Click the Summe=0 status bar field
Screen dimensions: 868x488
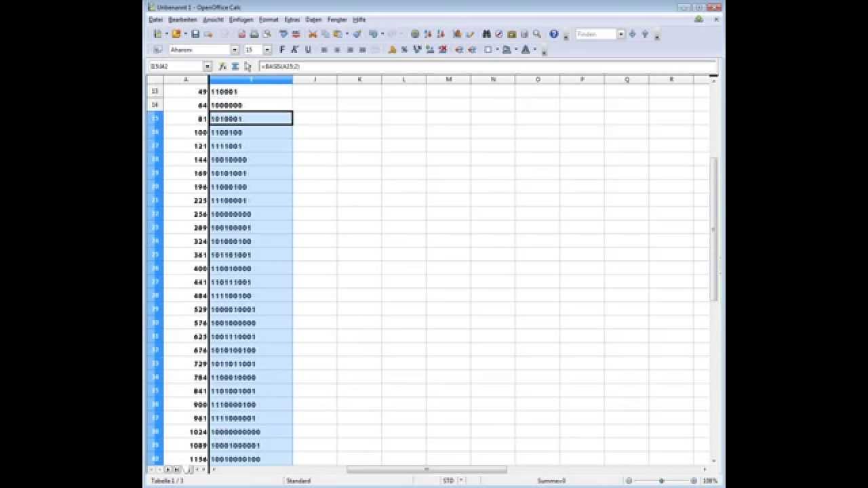point(551,481)
